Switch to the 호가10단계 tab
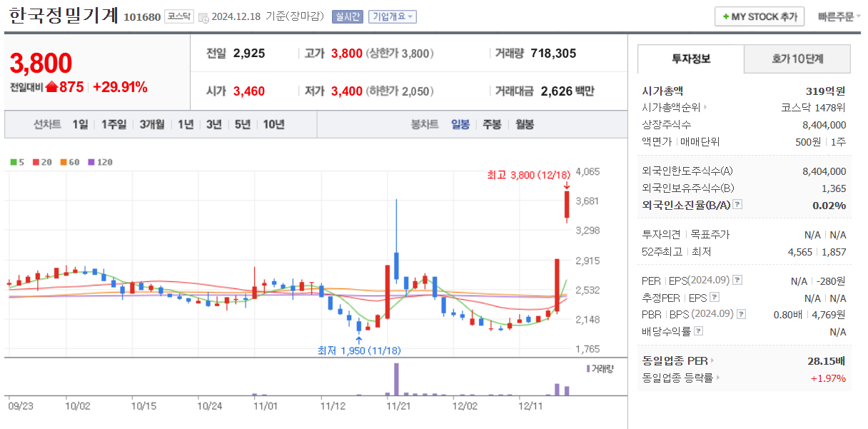Screen dimensions: 868x429 (798, 59)
